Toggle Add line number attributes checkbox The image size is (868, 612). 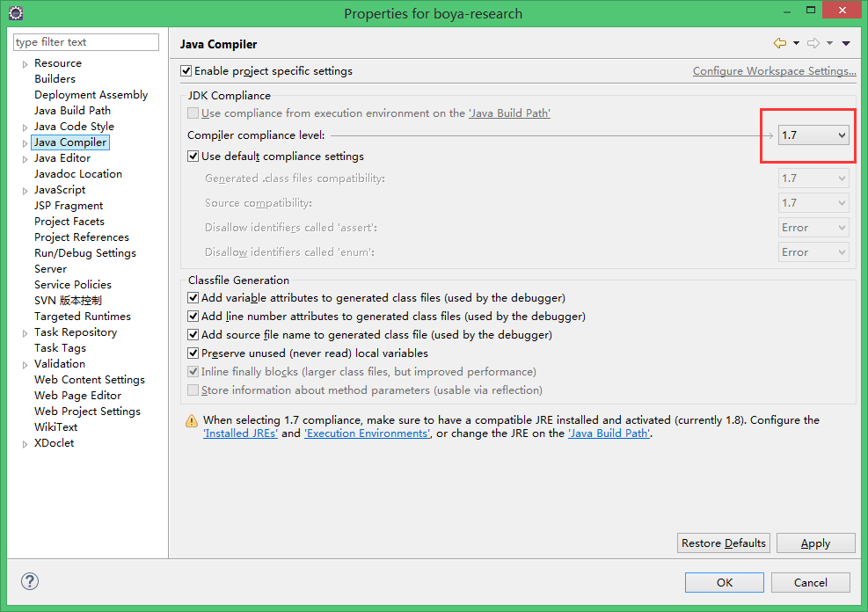coord(193,316)
